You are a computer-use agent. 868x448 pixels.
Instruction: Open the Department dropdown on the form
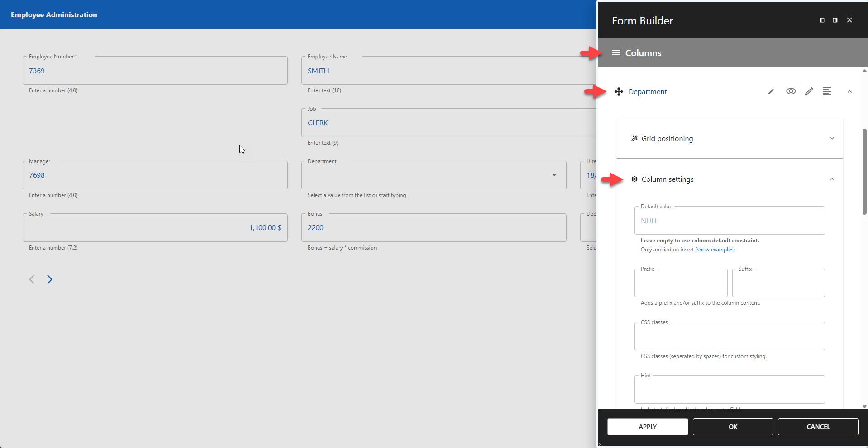(x=554, y=175)
